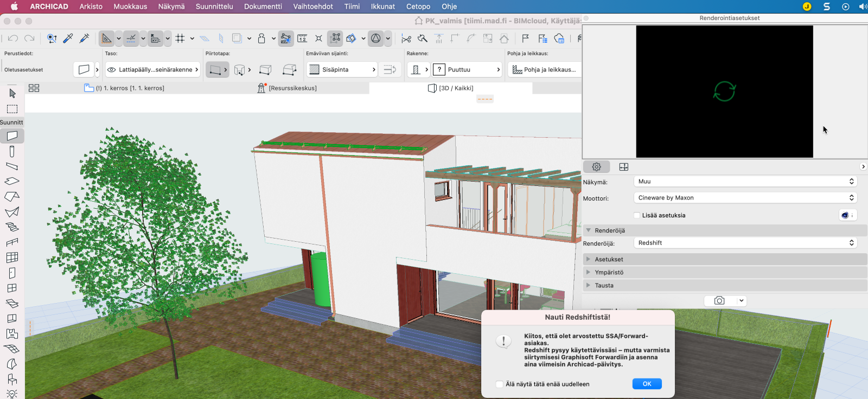Open the Oletusasetukset wall settings button
The height and width of the screenshot is (399, 868).
pos(84,69)
